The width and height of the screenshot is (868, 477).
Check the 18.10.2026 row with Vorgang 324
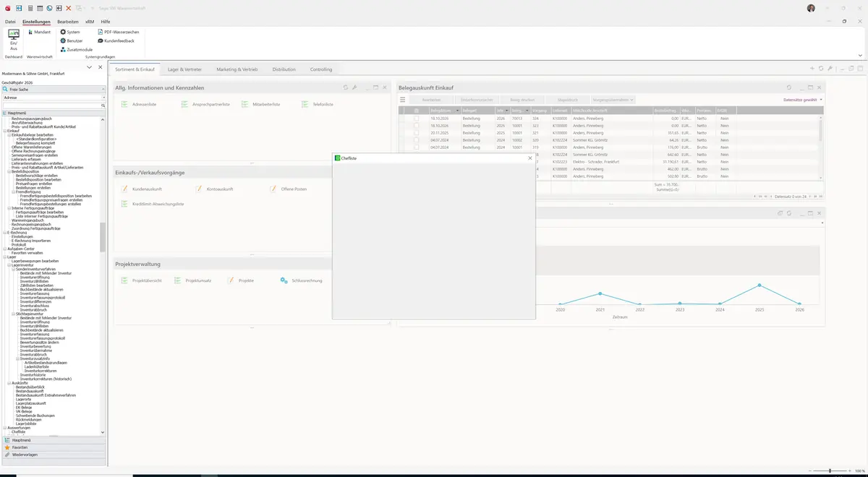[416, 119]
